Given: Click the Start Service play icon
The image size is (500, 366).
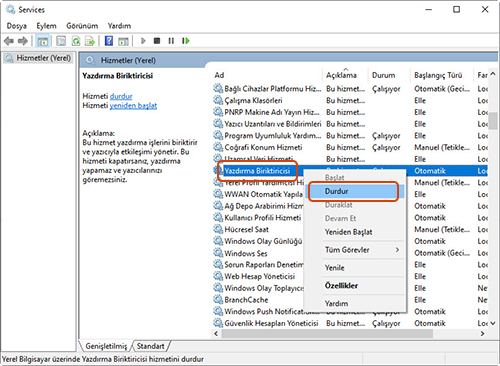Looking at the screenshot, I should (x=143, y=41).
